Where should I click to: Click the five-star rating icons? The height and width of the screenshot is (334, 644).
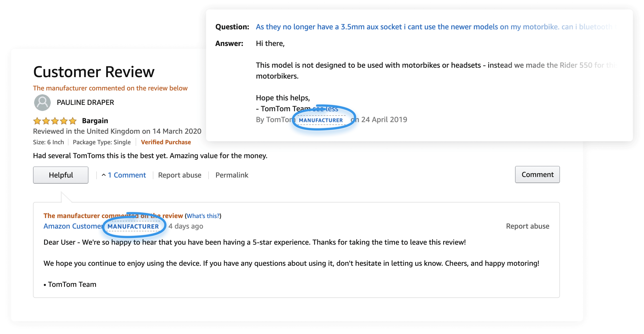click(x=55, y=121)
